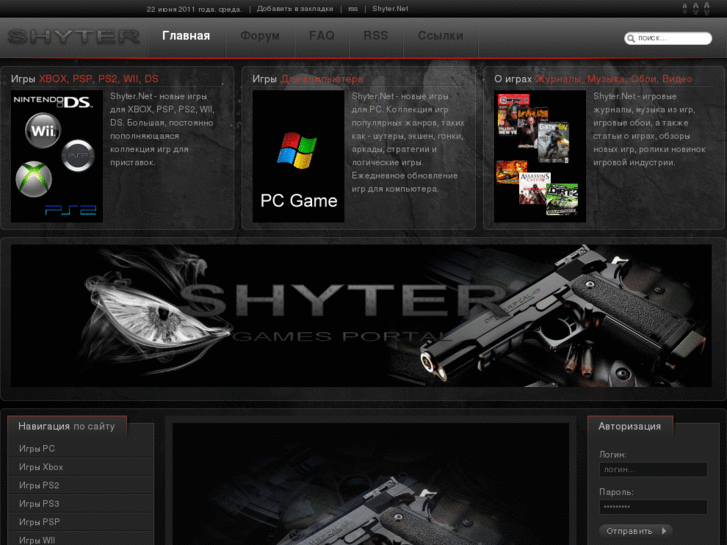This screenshot has width=727, height=545.
Task: Open Игры PC in site navigation
Action: (37, 449)
